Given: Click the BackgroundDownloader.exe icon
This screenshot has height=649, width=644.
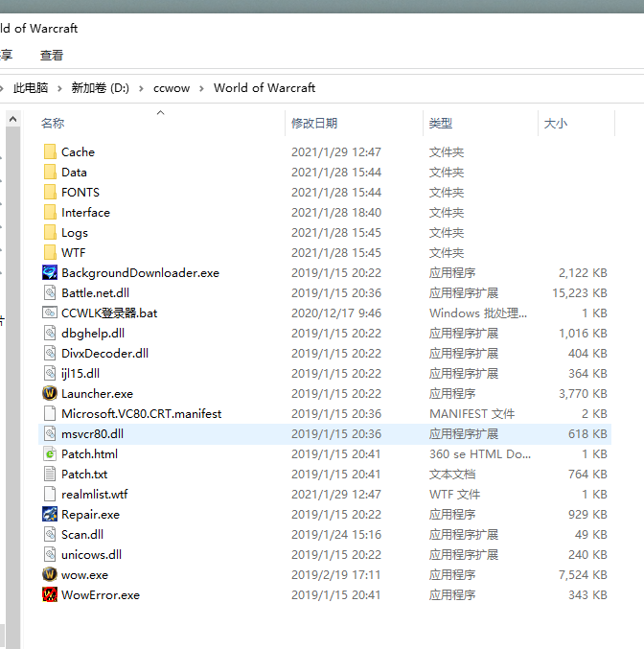Looking at the screenshot, I should click(x=50, y=273).
